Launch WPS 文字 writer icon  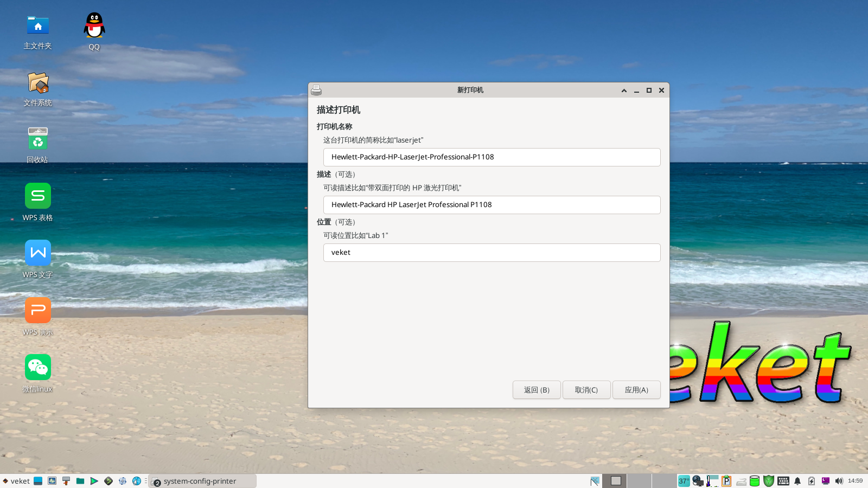[x=38, y=253]
